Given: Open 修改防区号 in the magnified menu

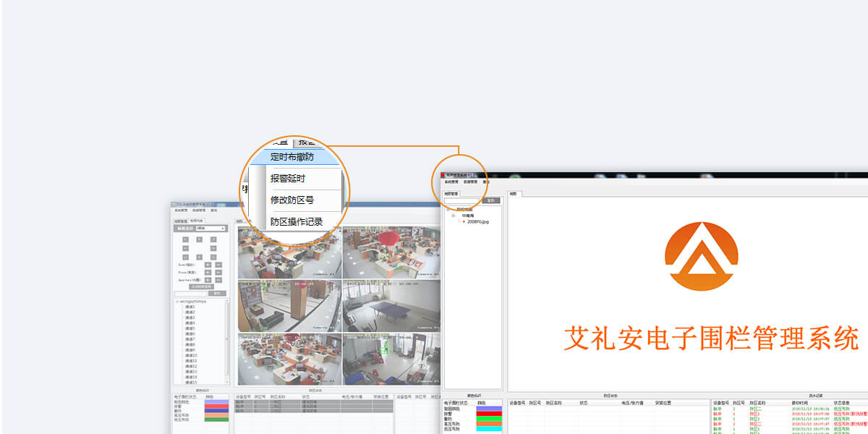Looking at the screenshot, I should [292, 200].
